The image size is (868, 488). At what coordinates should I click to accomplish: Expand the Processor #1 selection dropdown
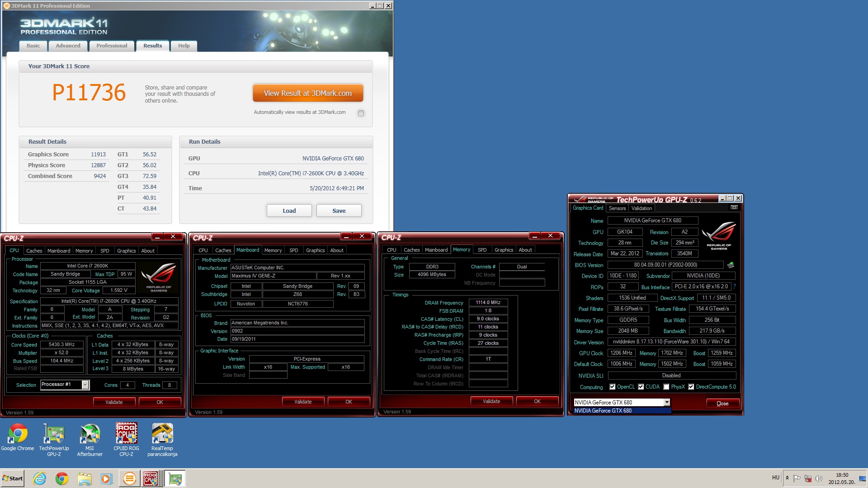(x=85, y=385)
